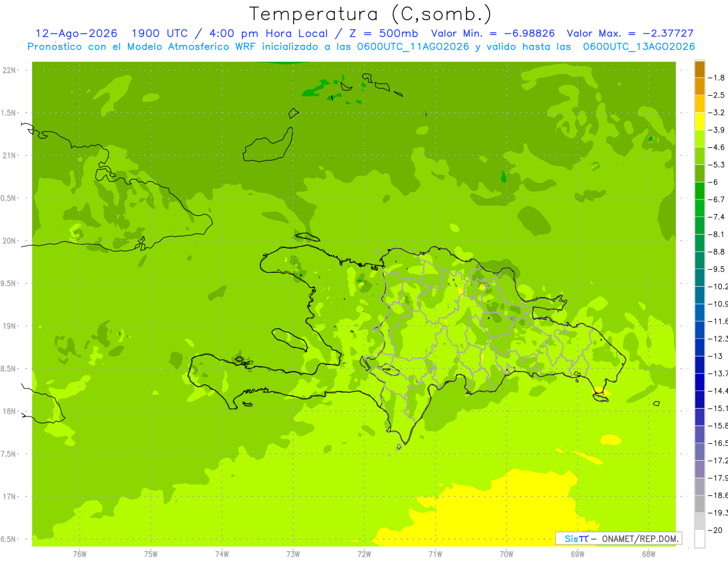Pick the gray swatch between -18.6 and -19.3
Viewport: 728px width, 562px height.
point(699,504)
